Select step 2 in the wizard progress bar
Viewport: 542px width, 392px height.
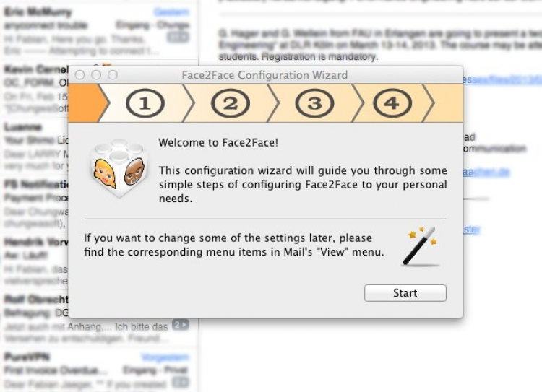tap(230, 104)
